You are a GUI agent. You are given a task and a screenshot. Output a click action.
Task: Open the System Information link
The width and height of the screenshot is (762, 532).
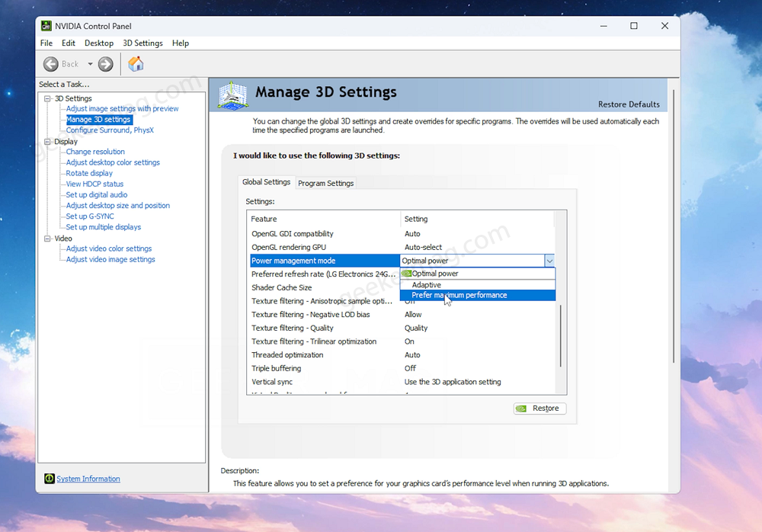(x=88, y=479)
